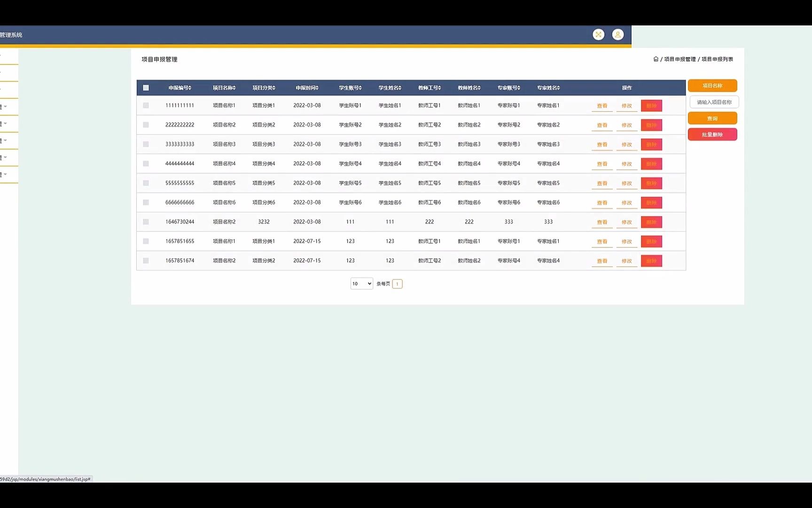Click 查看 for row 1646730244
Viewport: 812px width, 508px height.
point(602,222)
